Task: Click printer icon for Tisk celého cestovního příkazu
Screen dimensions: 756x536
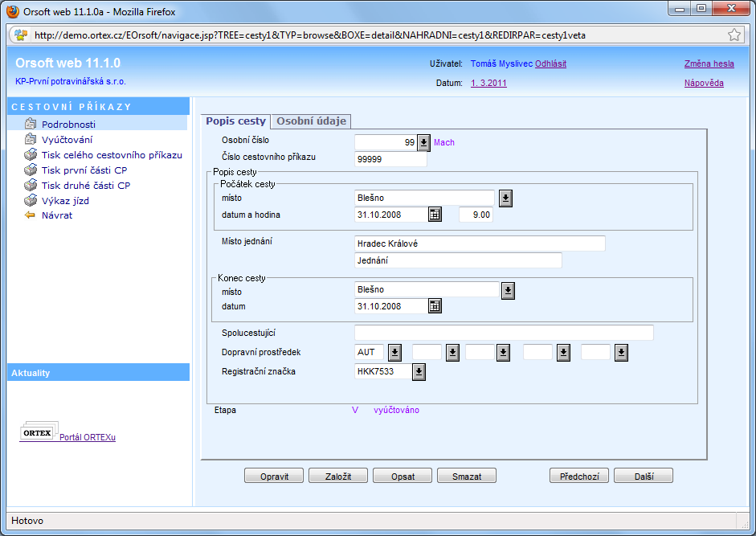Action: coord(31,155)
